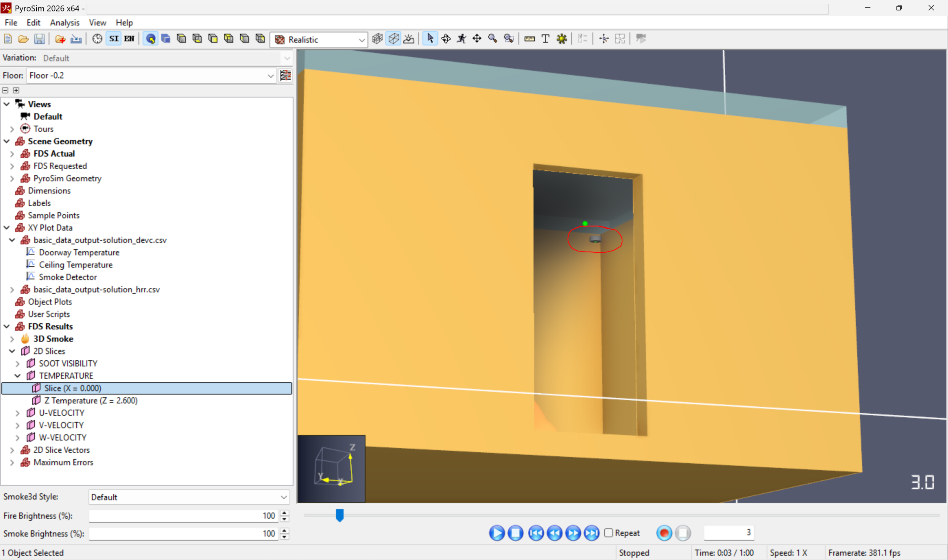Viewport: 948px width, 560px height.
Task: Click the frame number field showing 3
Action: tap(729, 533)
